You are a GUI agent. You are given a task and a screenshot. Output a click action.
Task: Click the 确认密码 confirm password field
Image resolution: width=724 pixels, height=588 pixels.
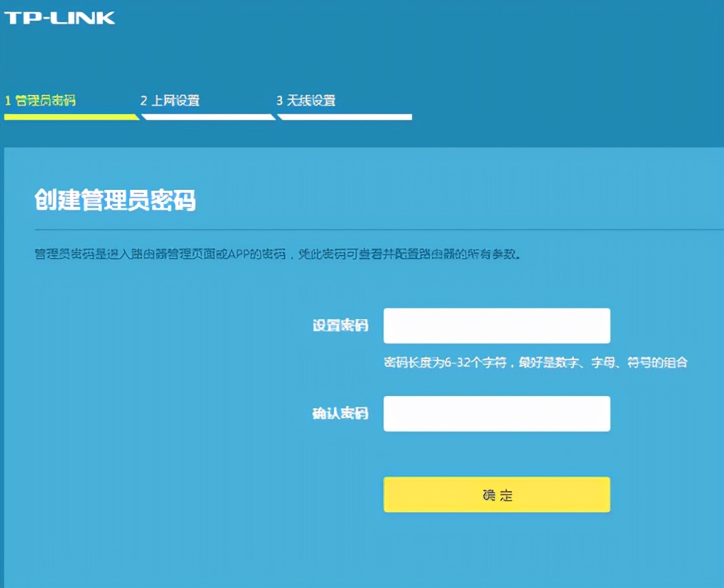tap(497, 413)
